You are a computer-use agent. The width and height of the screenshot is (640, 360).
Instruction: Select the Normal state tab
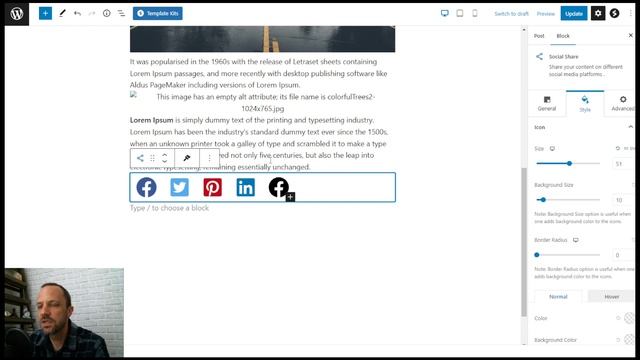pos(558,297)
